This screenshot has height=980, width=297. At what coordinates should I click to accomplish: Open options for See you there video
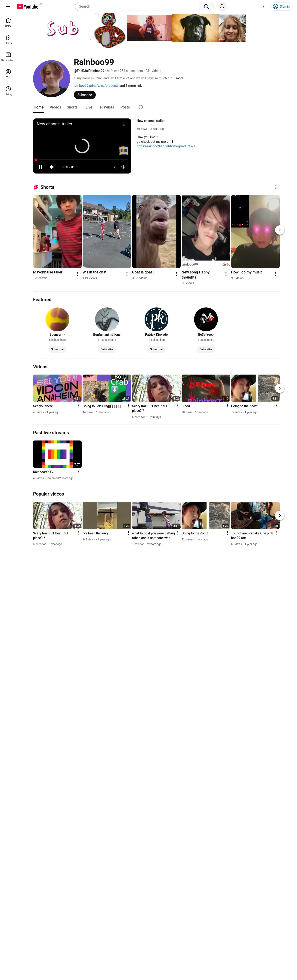pos(79,406)
